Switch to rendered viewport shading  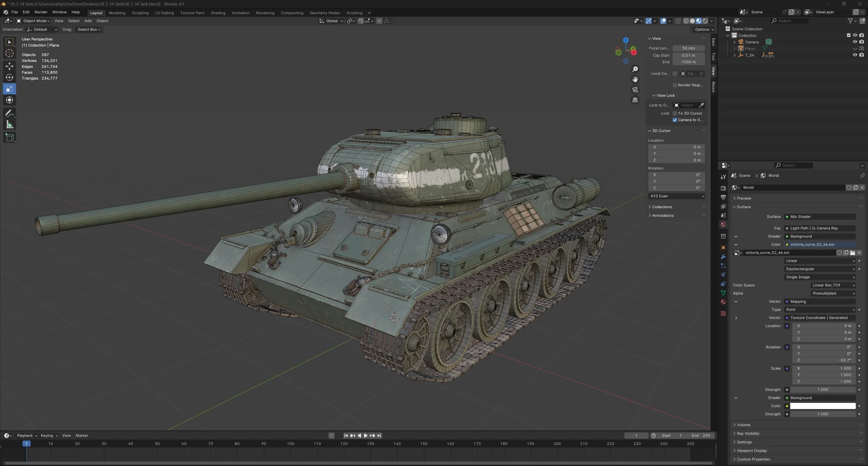coord(705,21)
